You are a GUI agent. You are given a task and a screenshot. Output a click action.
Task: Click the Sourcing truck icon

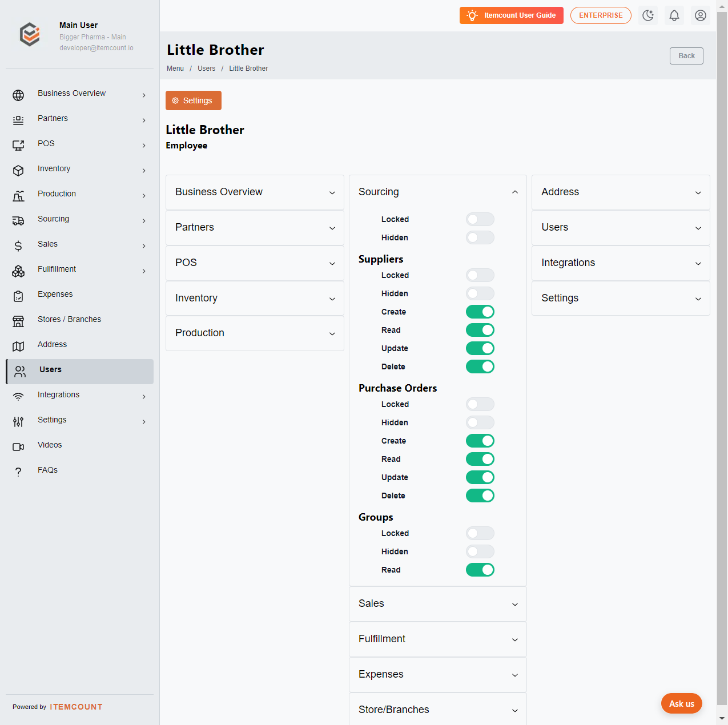[x=18, y=221]
